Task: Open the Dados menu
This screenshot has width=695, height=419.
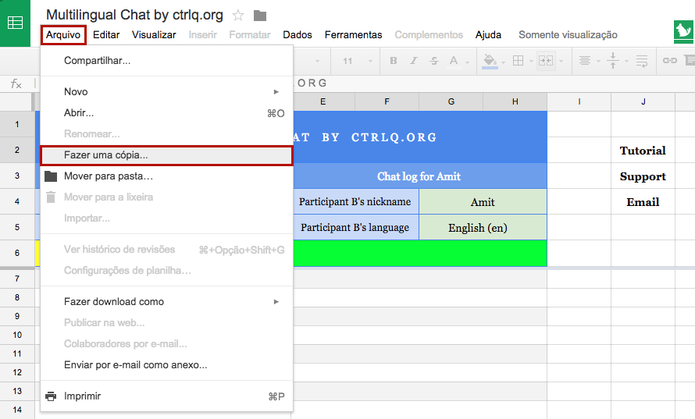Action: pos(297,35)
